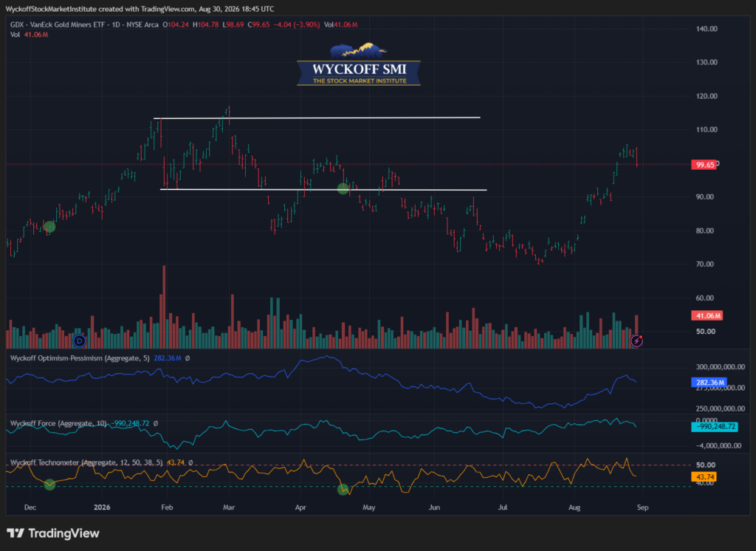
Task: Click the cyan -990,248.72 axis label
Action: (x=715, y=426)
